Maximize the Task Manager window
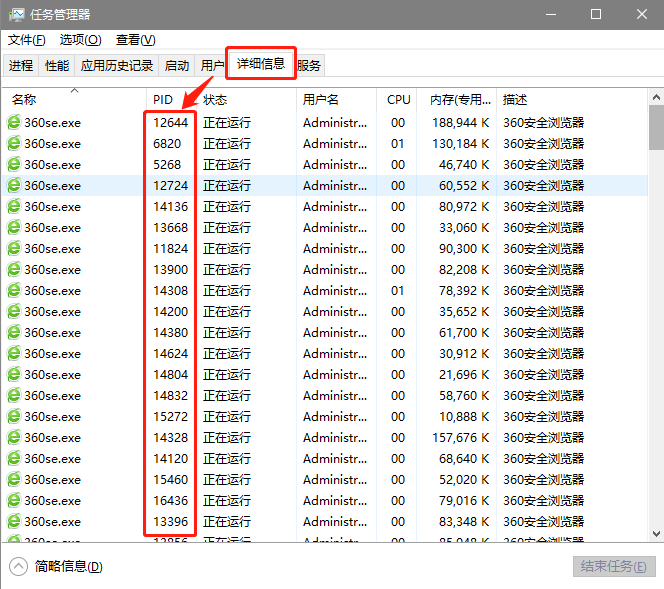Screen dimensions: 664x589 point(596,14)
